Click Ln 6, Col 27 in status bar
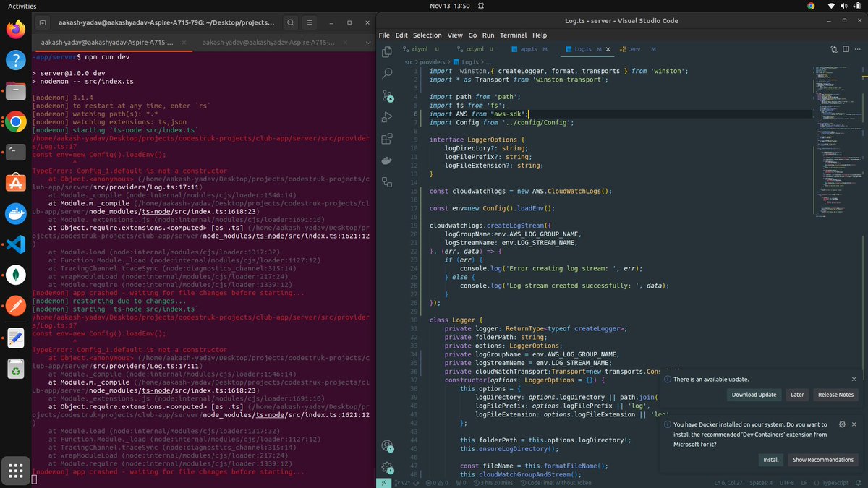The image size is (868, 488). [x=730, y=483]
